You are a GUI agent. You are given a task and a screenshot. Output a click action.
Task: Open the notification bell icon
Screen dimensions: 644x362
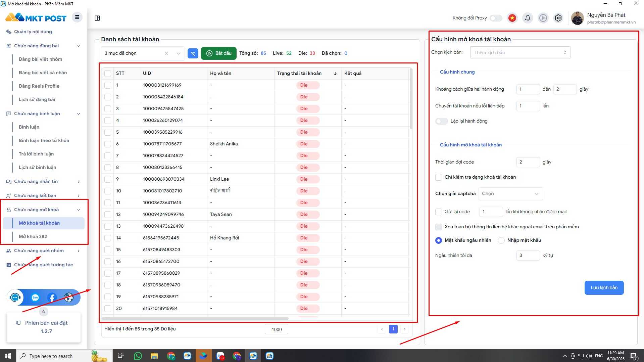(528, 18)
